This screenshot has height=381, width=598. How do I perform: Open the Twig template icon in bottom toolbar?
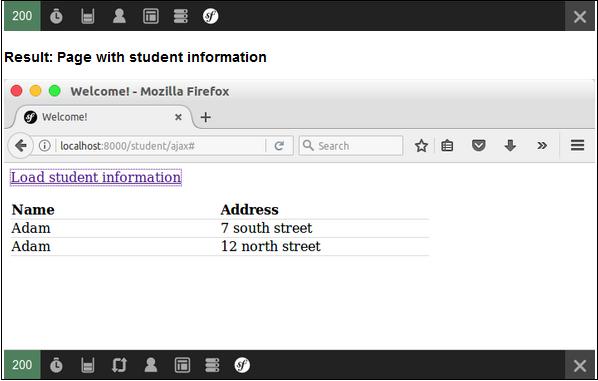(182, 365)
